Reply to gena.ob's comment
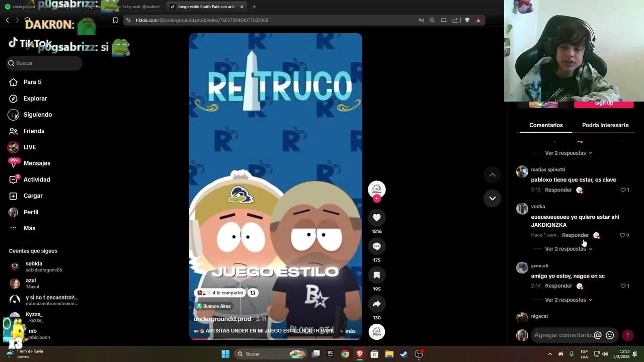Screen dimensions: 644x362 pyautogui.click(x=558, y=286)
